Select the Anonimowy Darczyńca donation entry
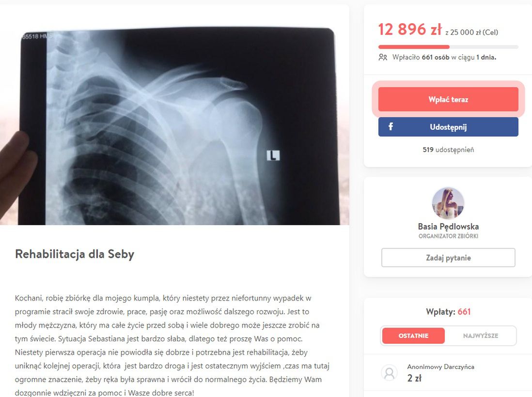Image resolution: width=532 pixels, height=397 pixels. [448, 373]
